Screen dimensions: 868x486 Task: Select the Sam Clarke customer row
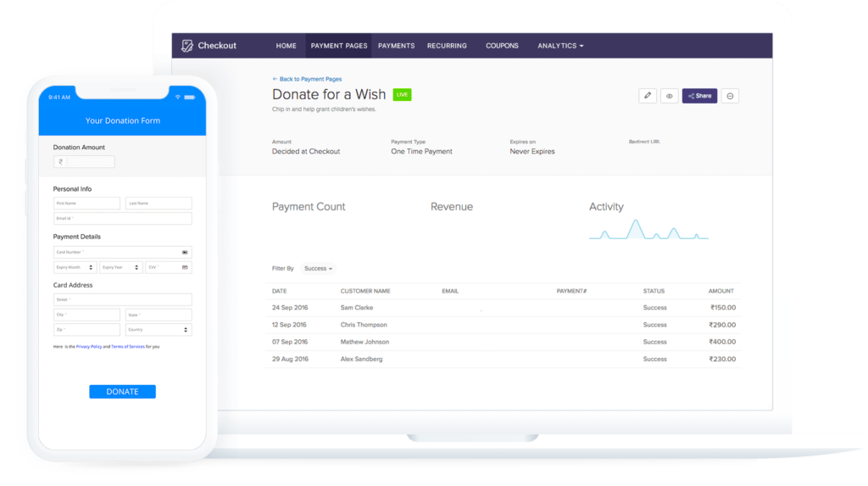tap(504, 308)
